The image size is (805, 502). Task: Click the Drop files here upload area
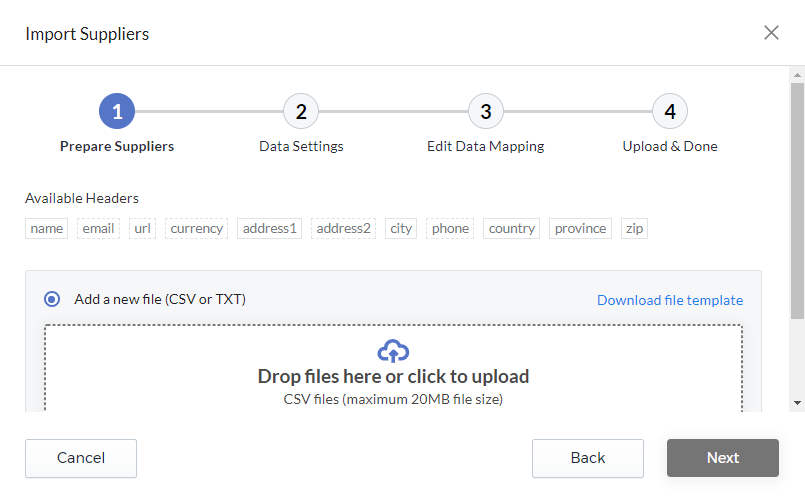[x=393, y=368]
